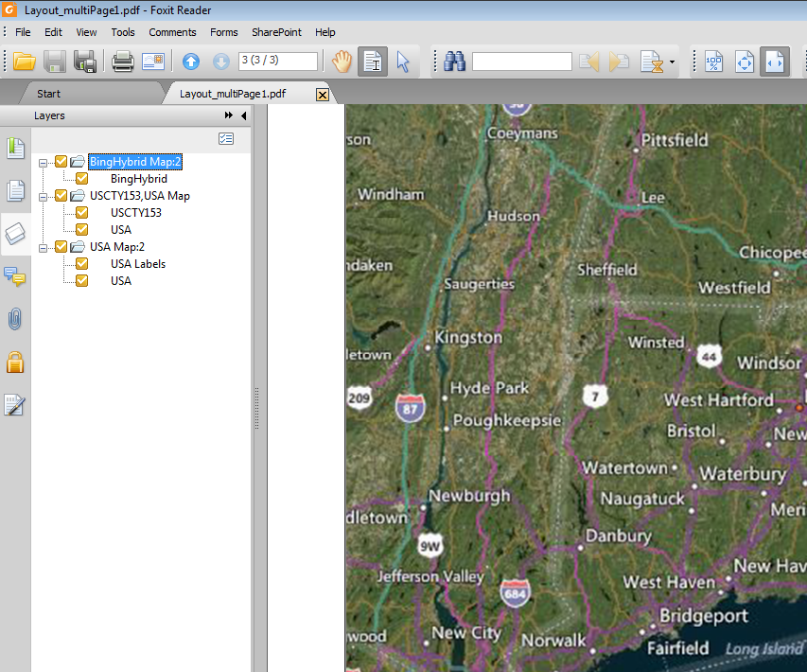The width and height of the screenshot is (807, 672).
Task: Switch to Layout_multiPage1.pdf tab
Action: point(233,94)
